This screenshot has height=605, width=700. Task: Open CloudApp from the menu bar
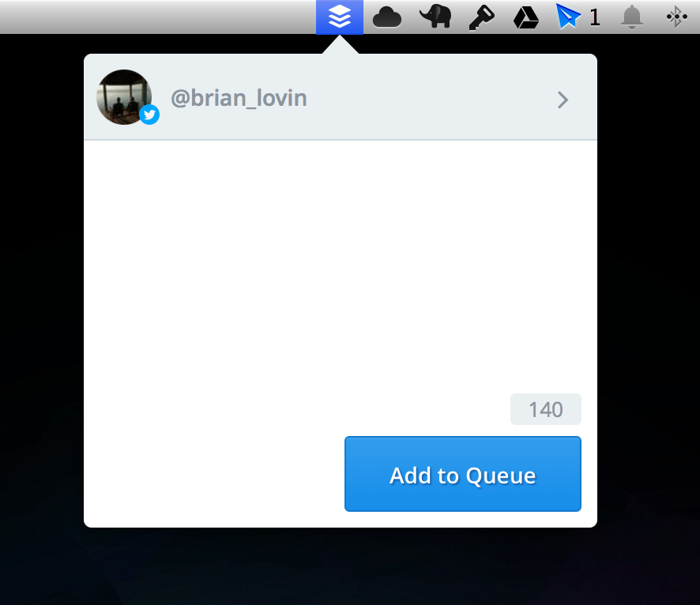coord(386,17)
